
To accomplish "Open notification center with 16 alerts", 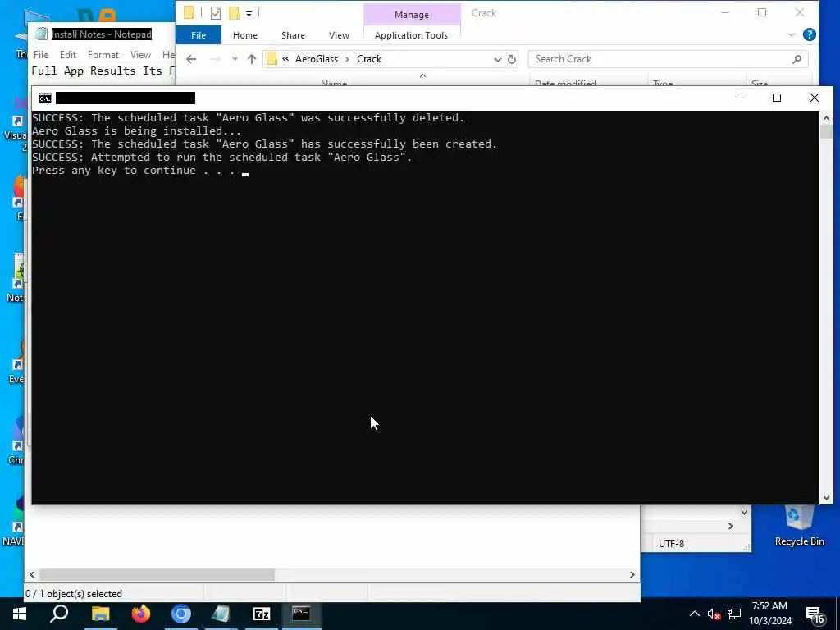I will click(815, 615).
